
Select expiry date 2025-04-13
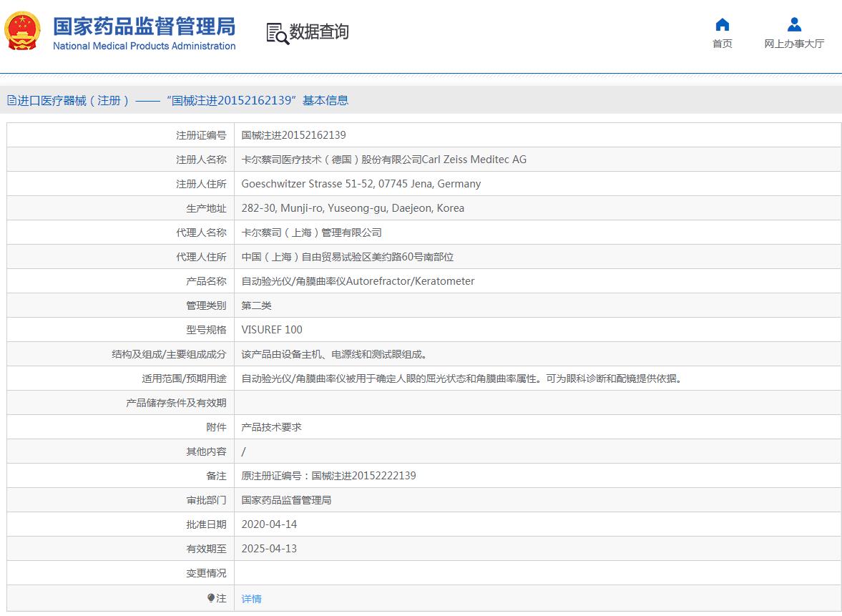(269, 549)
